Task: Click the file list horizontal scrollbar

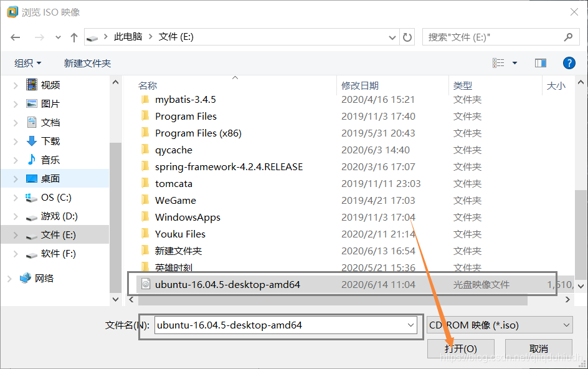Action: pos(333,300)
